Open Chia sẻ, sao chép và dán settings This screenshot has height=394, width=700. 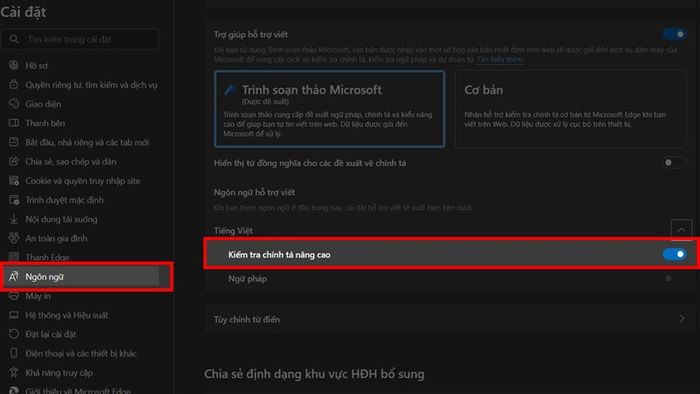[x=71, y=162]
